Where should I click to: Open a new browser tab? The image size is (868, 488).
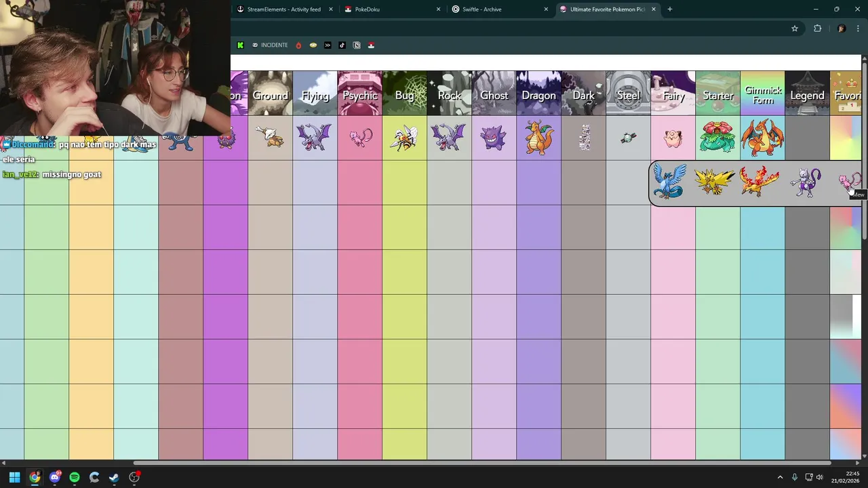[x=670, y=9]
